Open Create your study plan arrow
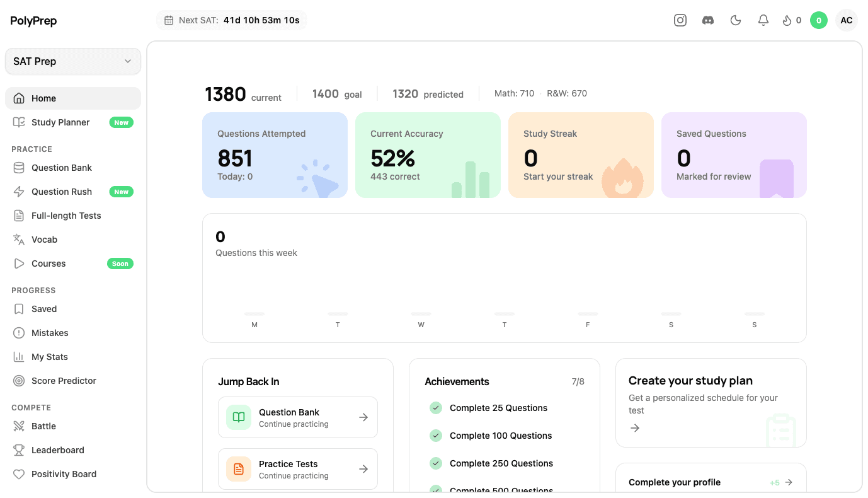 pos(634,428)
